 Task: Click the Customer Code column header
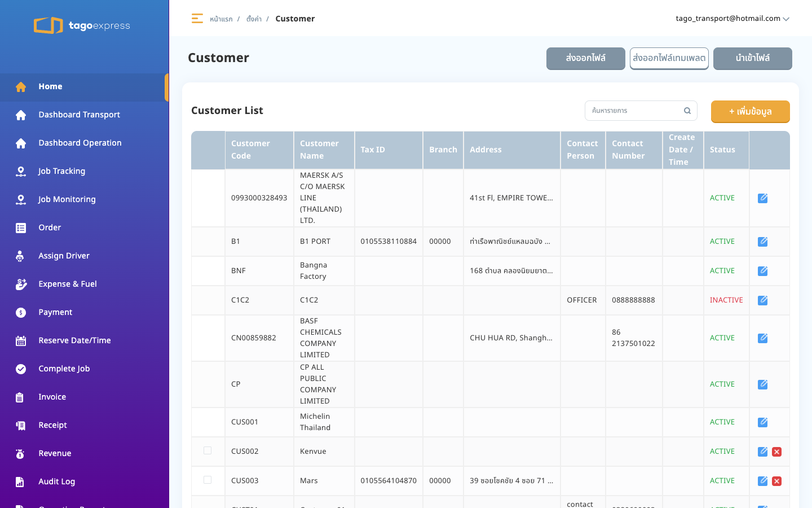point(259,150)
